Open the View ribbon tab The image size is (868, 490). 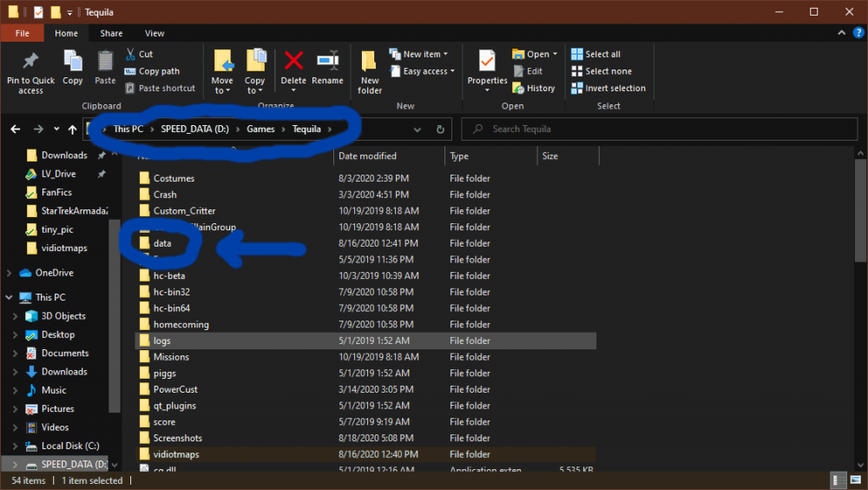pyautogui.click(x=155, y=33)
